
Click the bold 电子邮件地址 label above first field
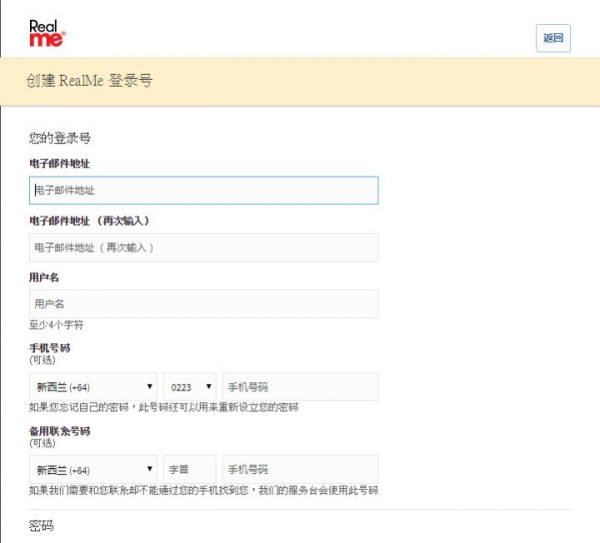[61, 162]
